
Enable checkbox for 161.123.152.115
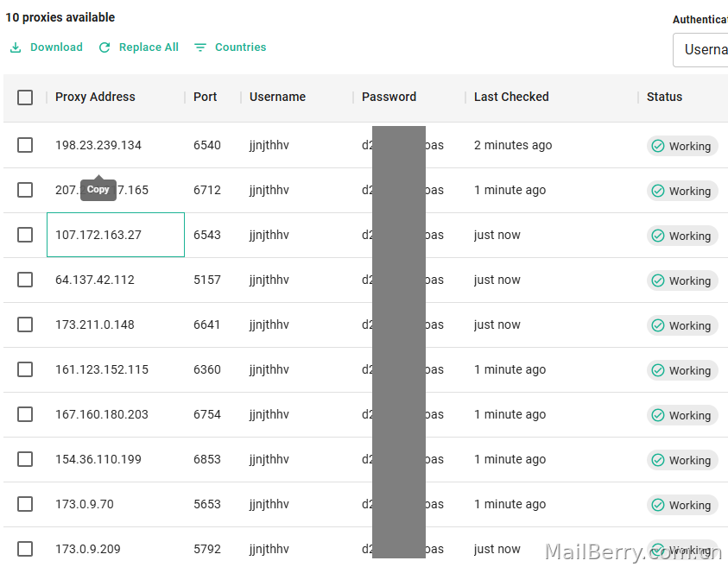25,369
